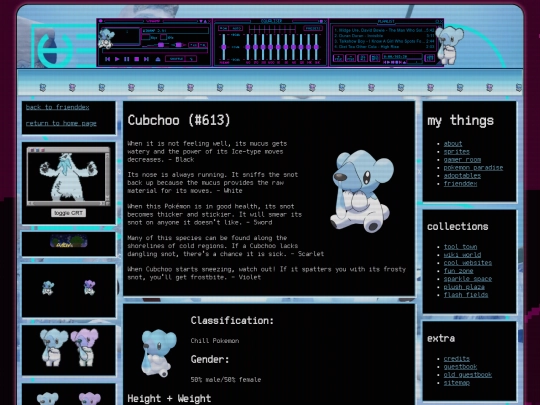Toggle the equalizer window button in the main player

(x=193, y=45)
